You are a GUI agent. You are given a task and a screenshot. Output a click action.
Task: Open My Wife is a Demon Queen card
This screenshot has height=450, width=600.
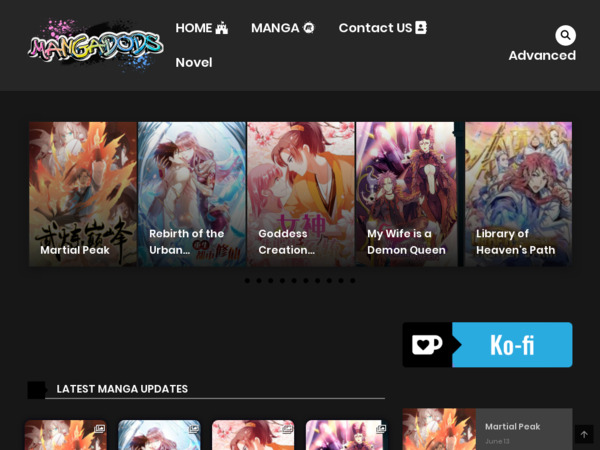click(x=410, y=194)
